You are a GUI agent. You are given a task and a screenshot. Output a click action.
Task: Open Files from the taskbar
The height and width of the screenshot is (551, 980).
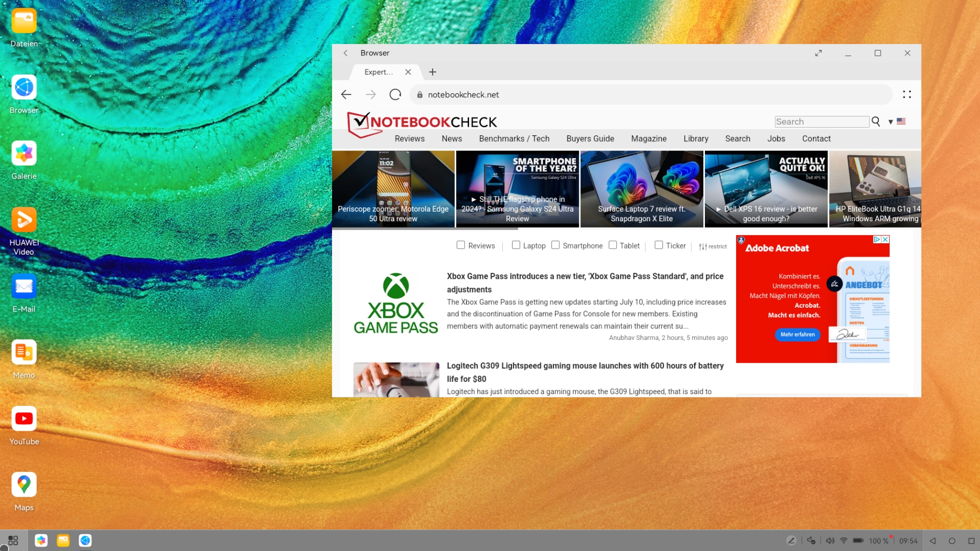63,540
